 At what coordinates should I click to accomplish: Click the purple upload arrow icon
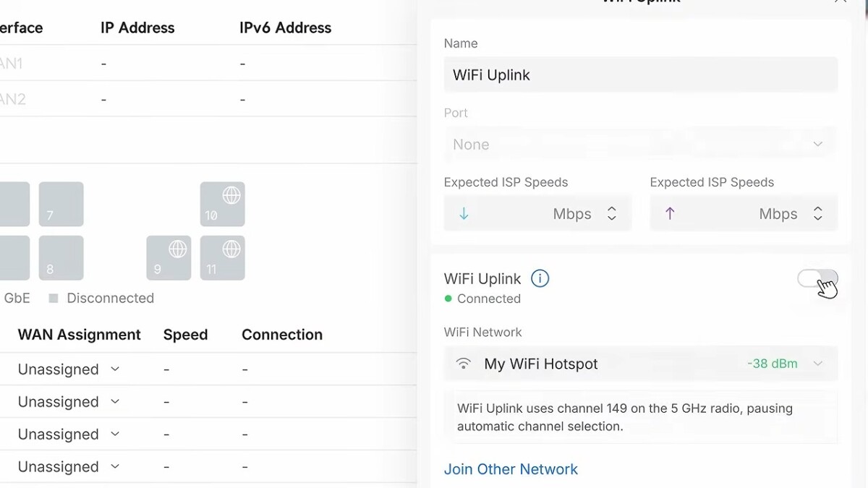pyautogui.click(x=670, y=214)
